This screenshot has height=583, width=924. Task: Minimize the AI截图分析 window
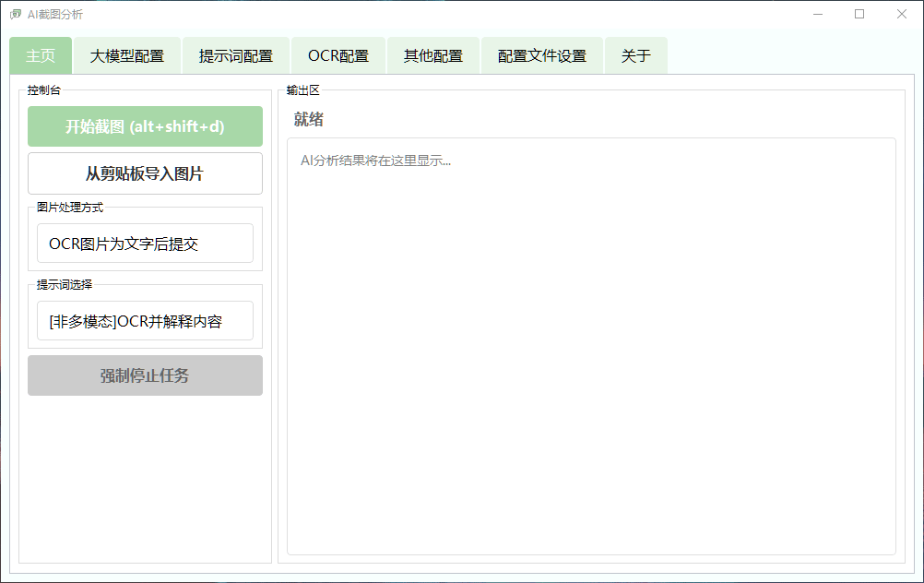(818, 14)
